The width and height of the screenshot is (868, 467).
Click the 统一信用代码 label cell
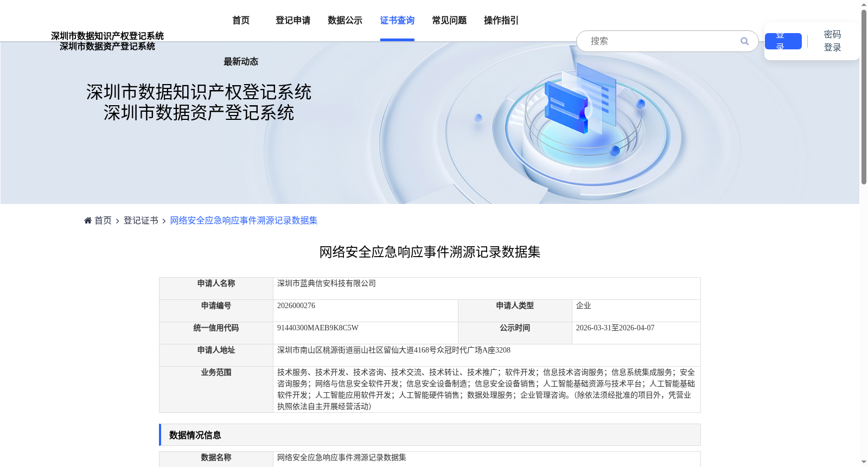tap(216, 333)
